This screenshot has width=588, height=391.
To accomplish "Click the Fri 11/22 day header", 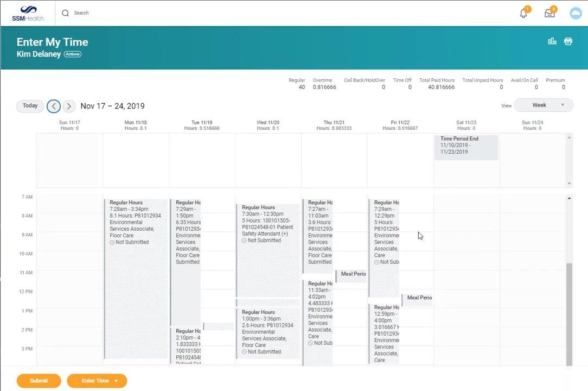I will tap(400, 125).
